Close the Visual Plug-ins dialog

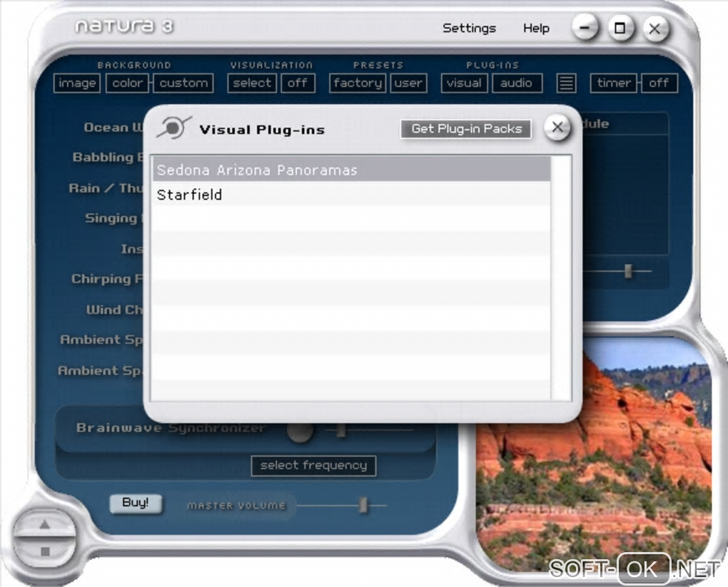pos(557,127)
